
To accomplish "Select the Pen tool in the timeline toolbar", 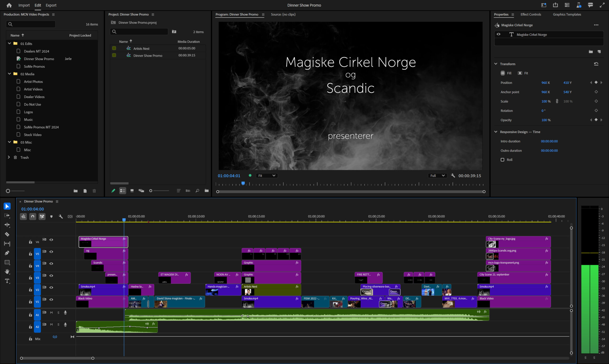I will pos(7,253).
